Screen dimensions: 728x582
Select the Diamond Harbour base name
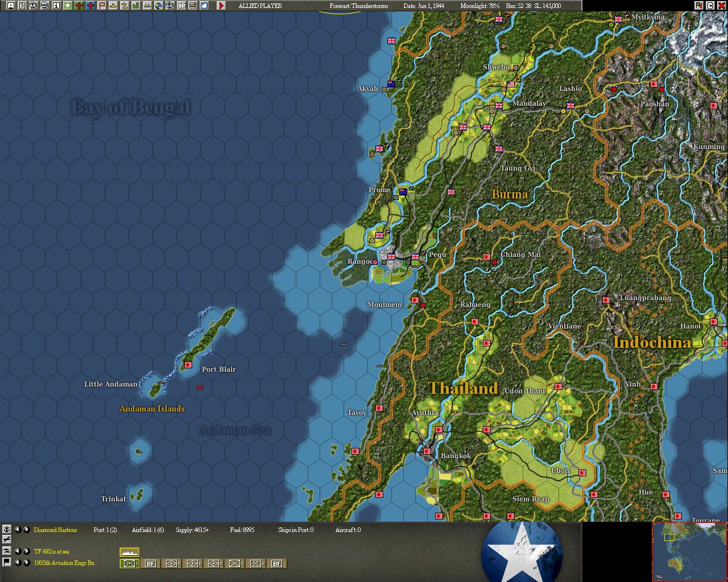pyautogui.click(x=55, y=530)
